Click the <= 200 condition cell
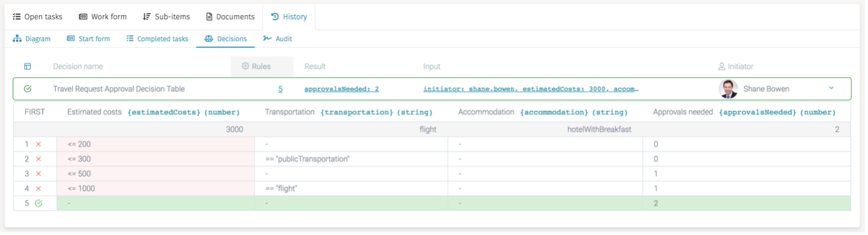The width and height of the screenshot is (868, 235). 156,144
